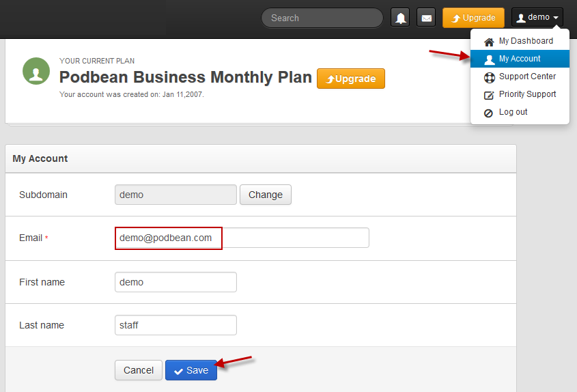Save the account changes
577x392 pixels.
point(191,370)
